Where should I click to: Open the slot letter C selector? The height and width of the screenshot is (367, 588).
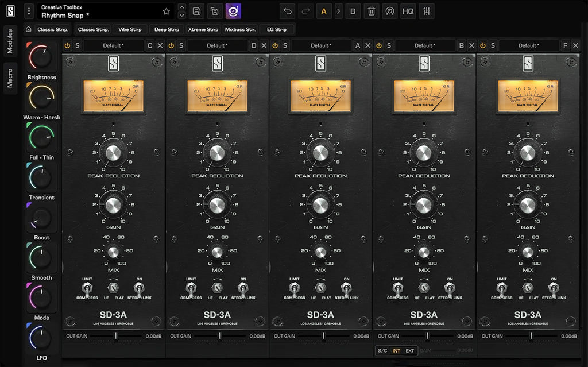click(x=150, y=45)
